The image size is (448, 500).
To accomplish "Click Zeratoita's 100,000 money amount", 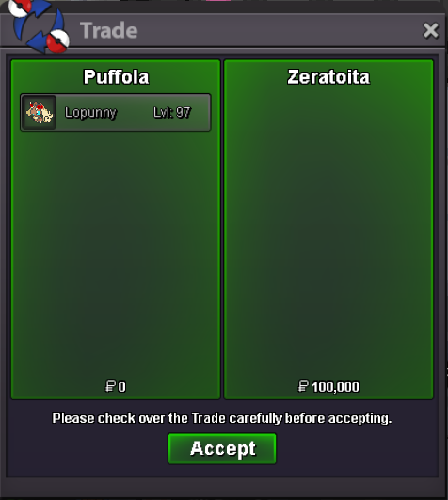I will (335, 387).
